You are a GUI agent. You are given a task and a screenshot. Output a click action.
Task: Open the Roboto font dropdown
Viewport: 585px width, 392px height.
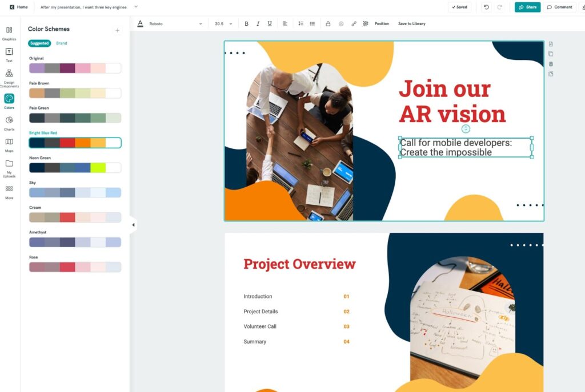click(175, 23)
